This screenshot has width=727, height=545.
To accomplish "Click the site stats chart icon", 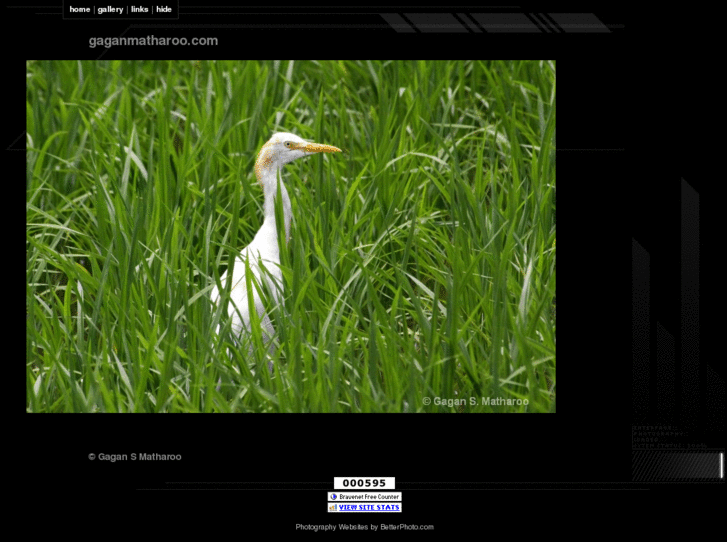I will (x=333, y=507).
